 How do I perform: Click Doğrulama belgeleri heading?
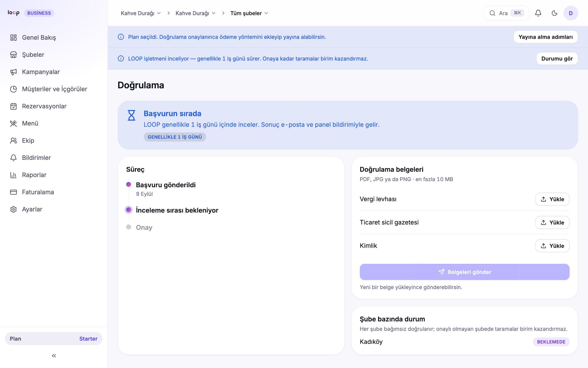391,170
